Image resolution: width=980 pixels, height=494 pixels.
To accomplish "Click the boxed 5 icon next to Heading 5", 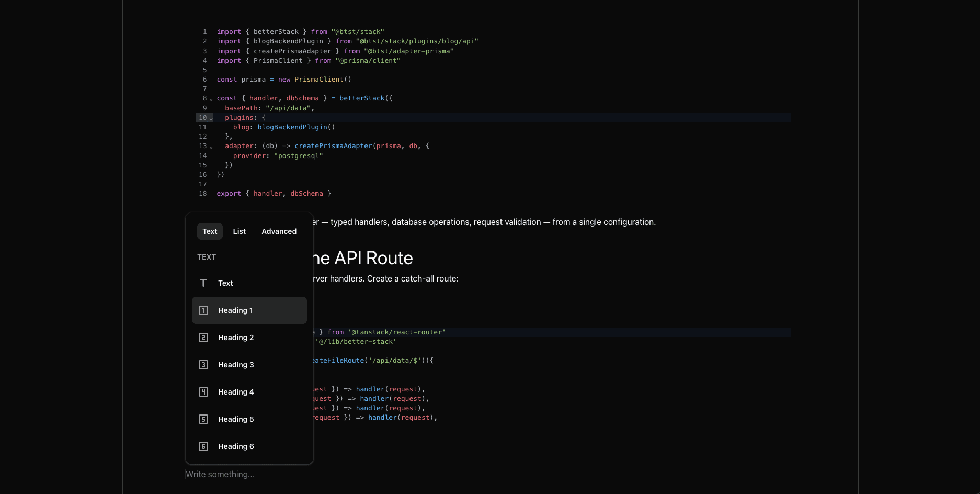I will tap(203, 419).
